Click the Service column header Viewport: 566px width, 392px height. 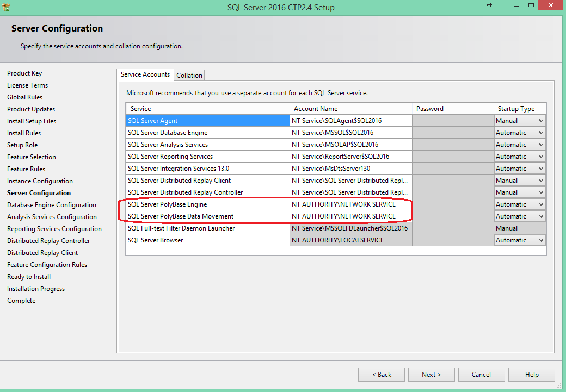pos(208,109)
